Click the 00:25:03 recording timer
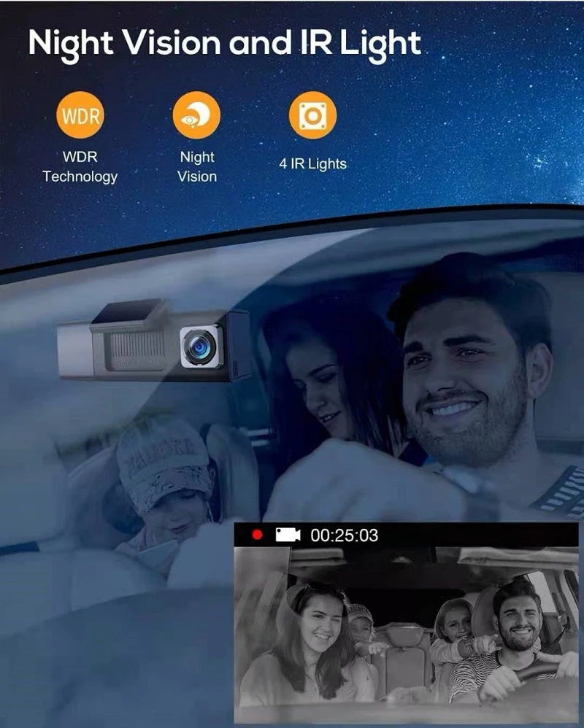 (345, 535)
